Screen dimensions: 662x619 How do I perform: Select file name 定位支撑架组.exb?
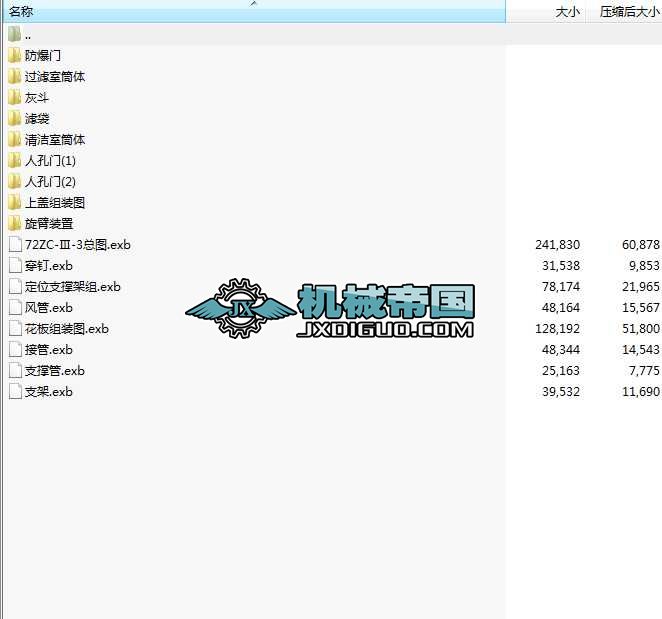pos(73,287)
